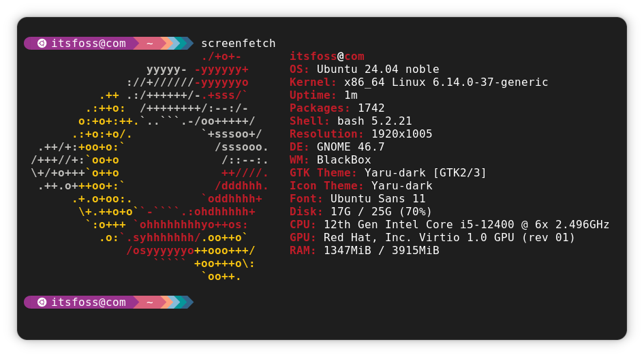Image resolution: width=644 pixels, height=357 pixels.
Task: Click the RAM: 1347MiB / 3915MiB line
Action: (x=365, y=250)
